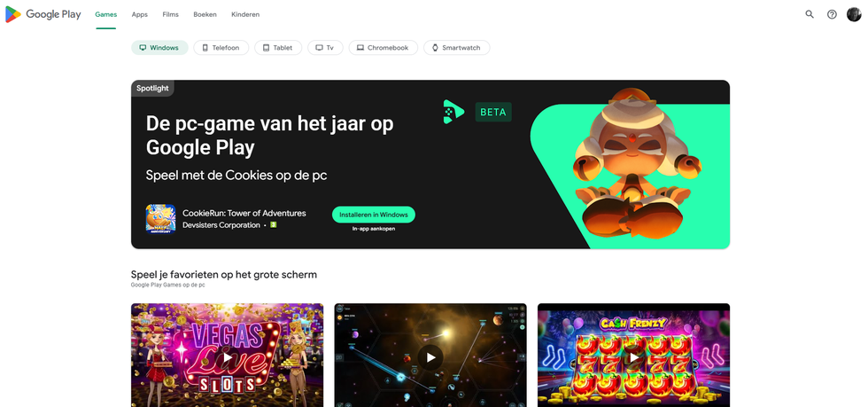The image size is (868, 407).
Task: Play the Vegas Live Slots video
Action: pyautogui.click(x=227, y=357)
